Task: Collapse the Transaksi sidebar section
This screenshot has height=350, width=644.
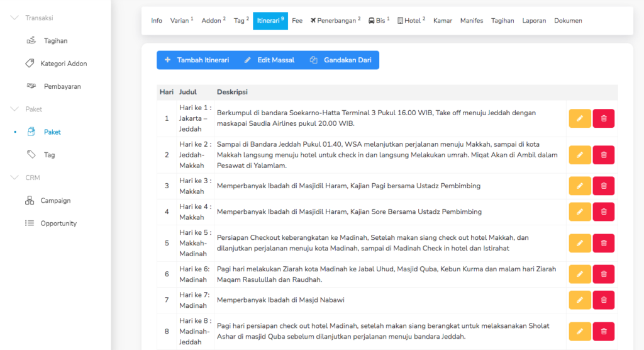Action: coord(15,18)
